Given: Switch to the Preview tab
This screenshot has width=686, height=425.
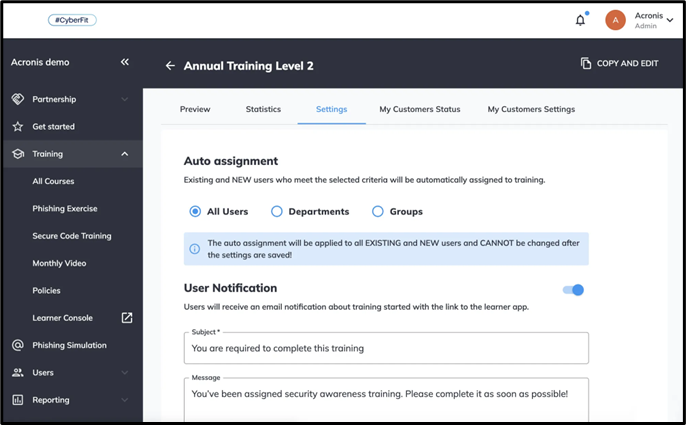Looking at the screenshot, I should [x=195, y=109].
